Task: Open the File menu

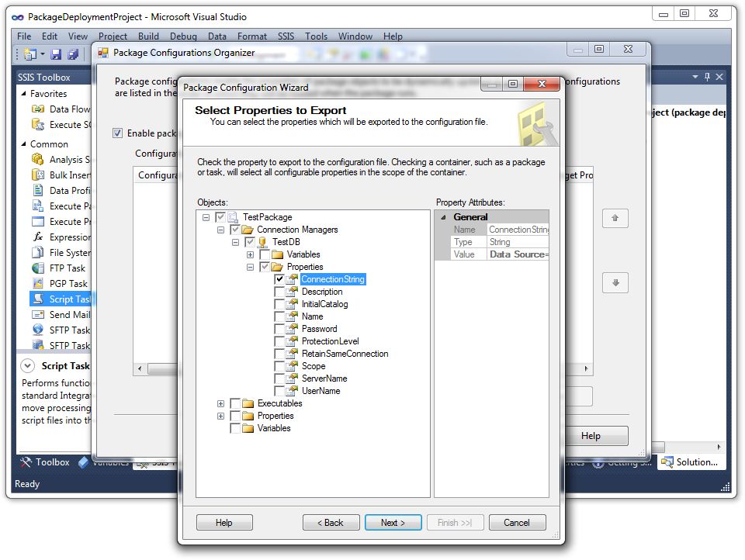Action: pyautogui.click(x=24, y=36)
